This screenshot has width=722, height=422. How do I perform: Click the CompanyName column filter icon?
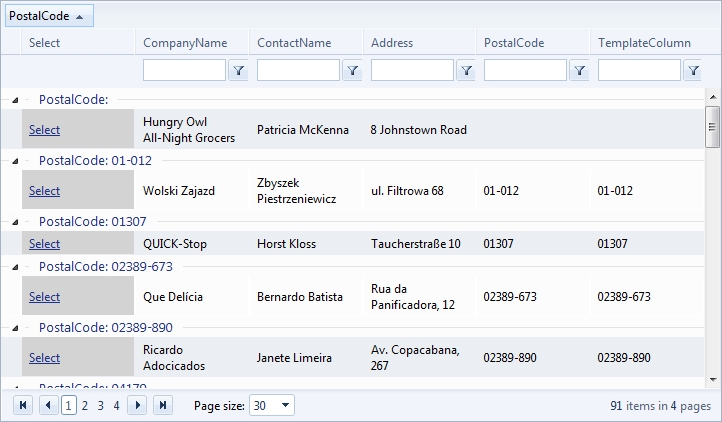click(239, 71)
